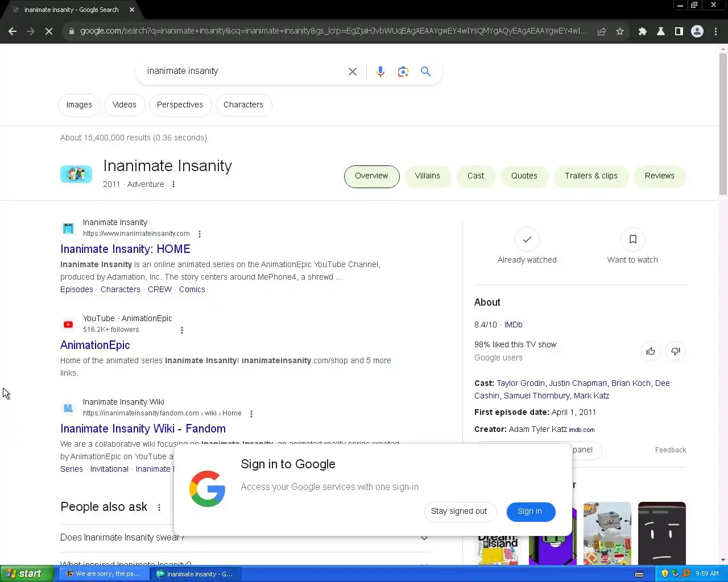Click into the Google search box

click(245, 72)
